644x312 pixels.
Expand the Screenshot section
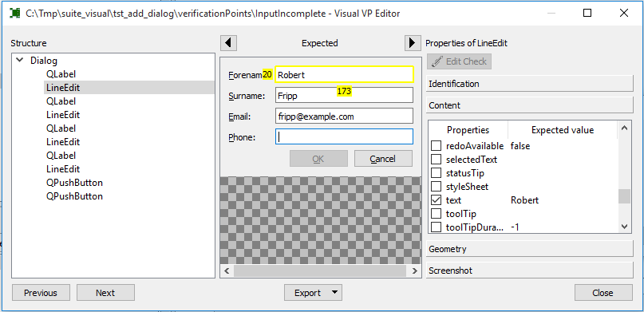pos(530,271)
